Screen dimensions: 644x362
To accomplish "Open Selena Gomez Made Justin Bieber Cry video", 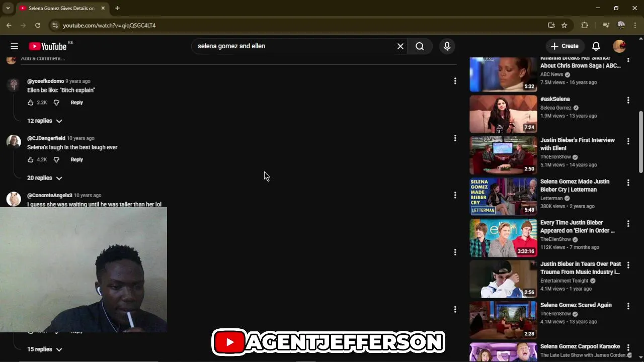I will click(x=503, y=197).
